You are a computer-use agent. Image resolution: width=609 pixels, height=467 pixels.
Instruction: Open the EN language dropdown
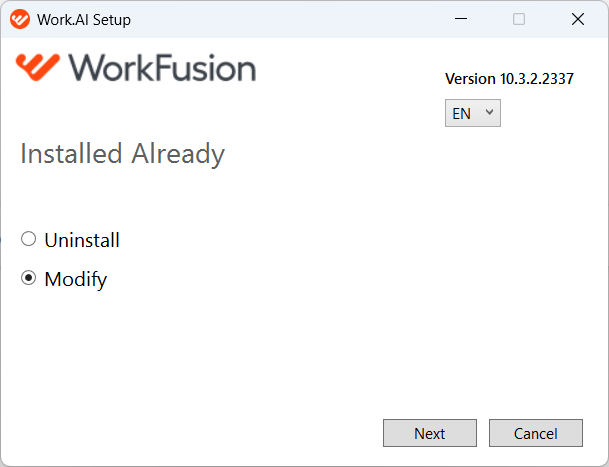pos(473,113)
